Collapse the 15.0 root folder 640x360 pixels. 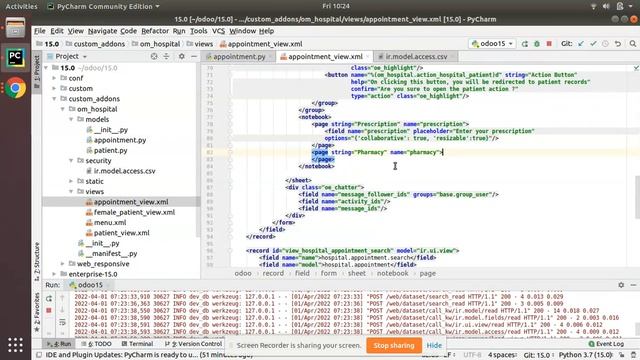(x=46, y=68)
